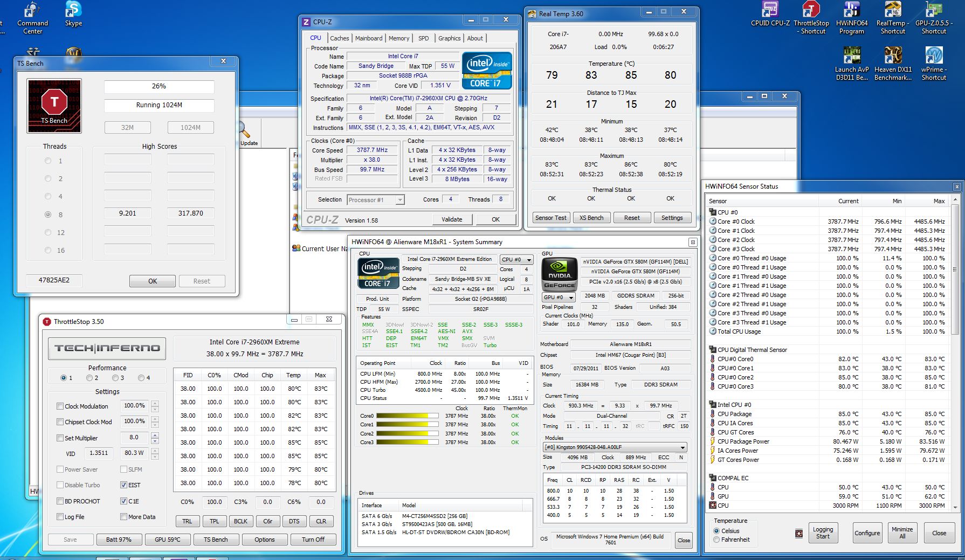
Task: Open wPrime desktop shortcut
Action: (934, 64)
